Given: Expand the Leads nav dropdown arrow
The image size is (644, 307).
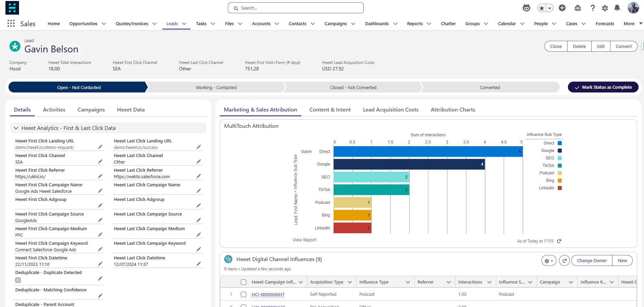Looking at the screenshot, I should [184, 24].
